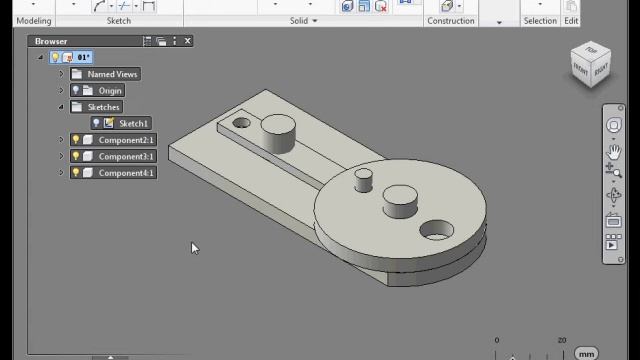Click Sketch1 sketch icon in browser
640x360 pixels.
pyautogui.click(x=108, y=123)
